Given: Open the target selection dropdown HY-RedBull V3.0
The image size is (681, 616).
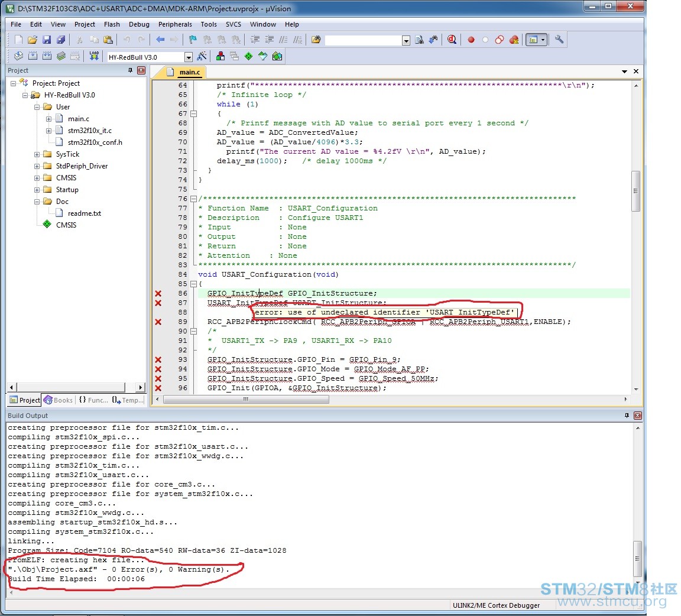Looking at the screenshot, I should [189, 57].
